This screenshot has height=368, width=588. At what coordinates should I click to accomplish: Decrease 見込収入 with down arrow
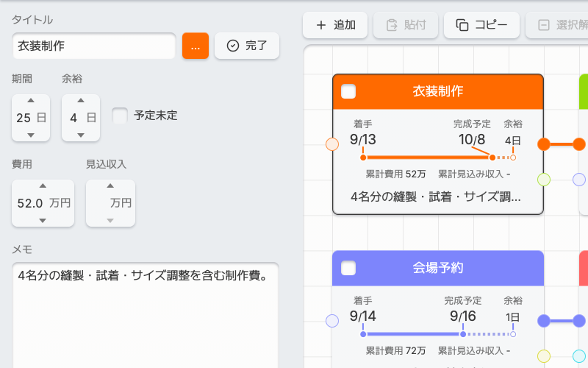tap(110, 220)
